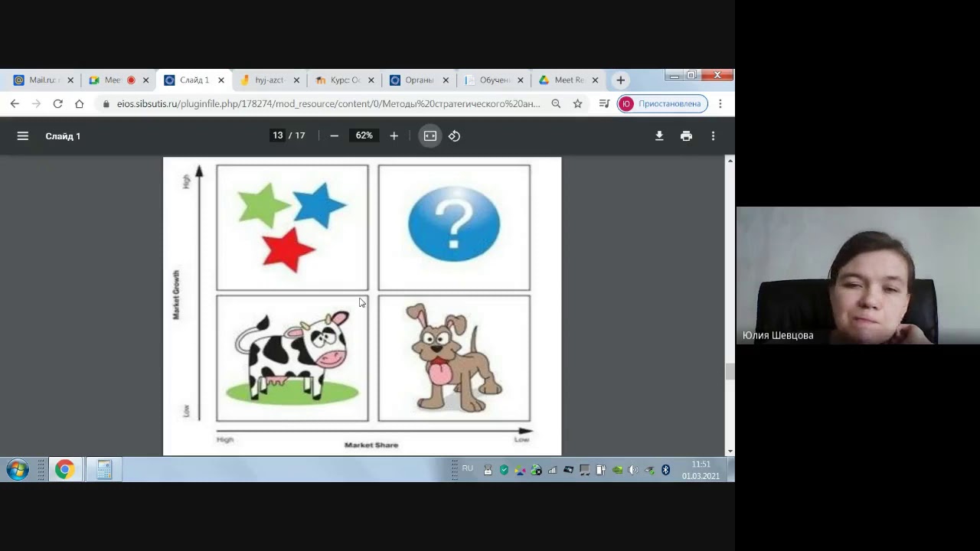Click the Слайд 1 document title
Viewport: 980px width, 551px height.
(63, 135)
